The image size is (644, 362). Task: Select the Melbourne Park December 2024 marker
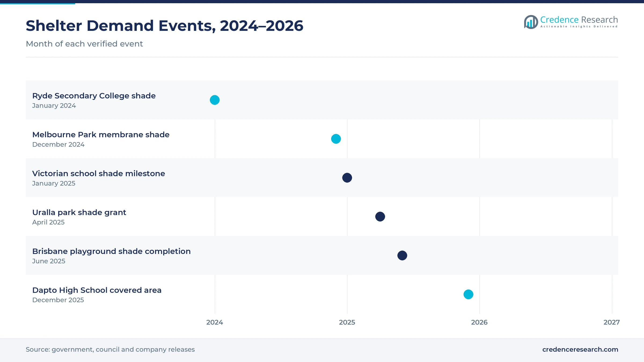coord(336,139)
